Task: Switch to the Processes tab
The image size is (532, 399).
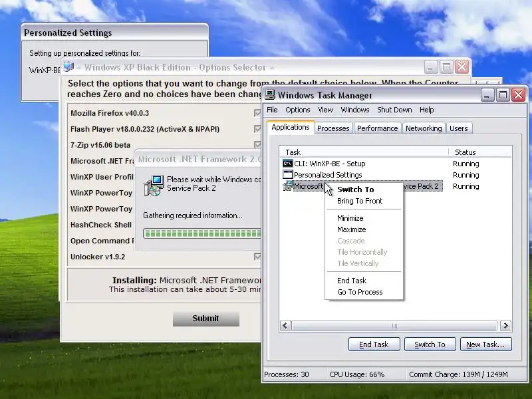Action: point(333,128)
